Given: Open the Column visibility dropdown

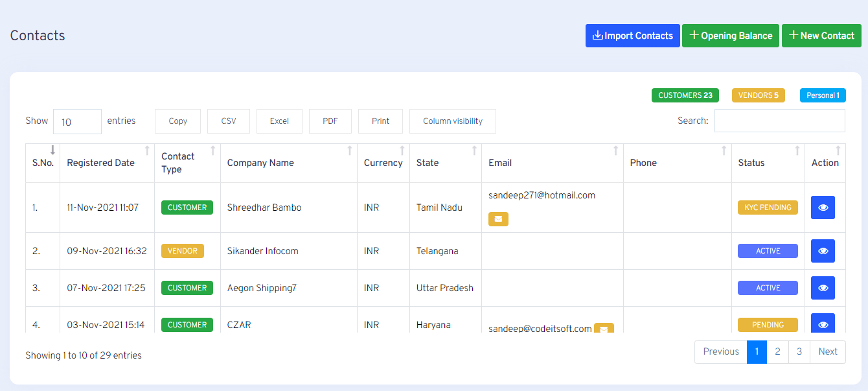Looking at the screenshot, I should 453,121.
